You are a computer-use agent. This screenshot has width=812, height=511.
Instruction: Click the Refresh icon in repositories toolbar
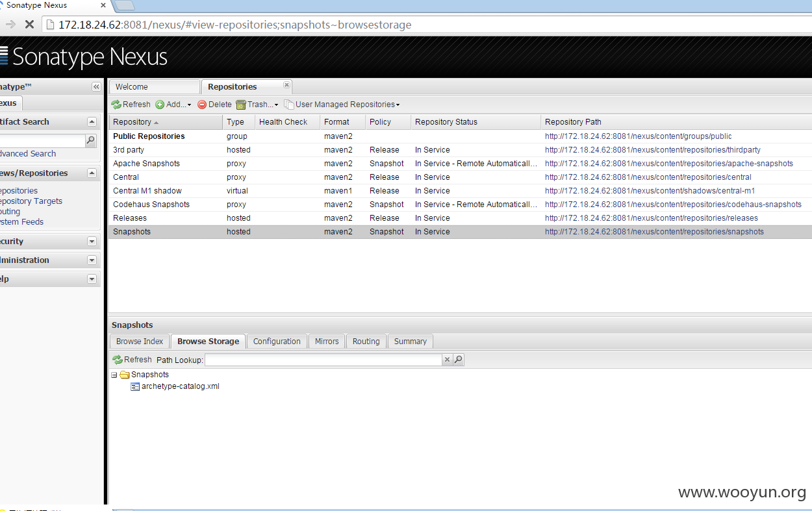coord(116,105)
